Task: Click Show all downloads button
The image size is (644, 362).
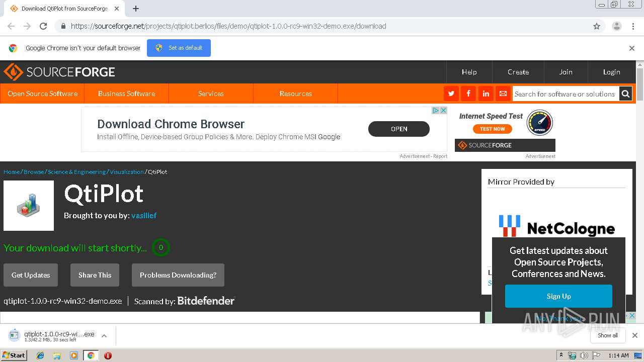Action: click(608, 335)
